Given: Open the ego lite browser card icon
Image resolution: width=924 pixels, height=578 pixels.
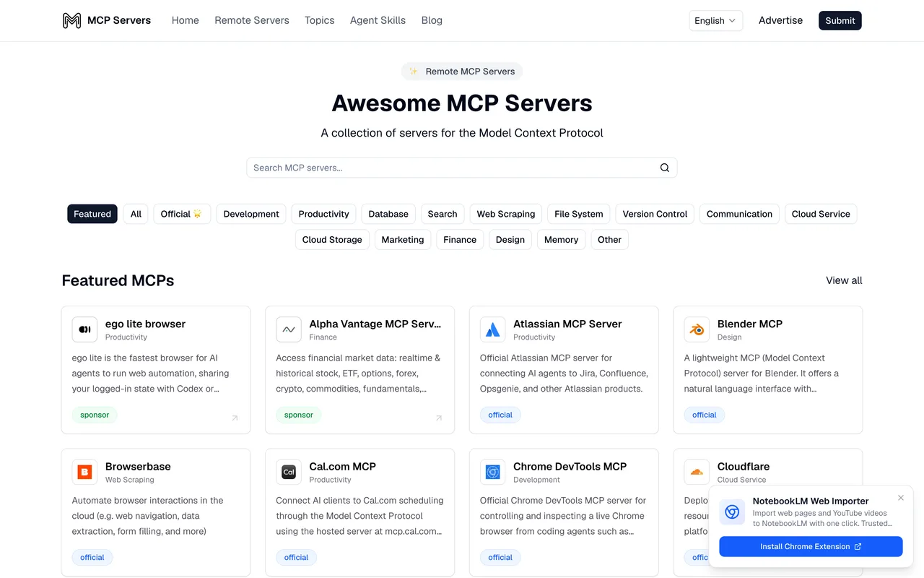Looking at the screenshot, I should coord(84,329).
